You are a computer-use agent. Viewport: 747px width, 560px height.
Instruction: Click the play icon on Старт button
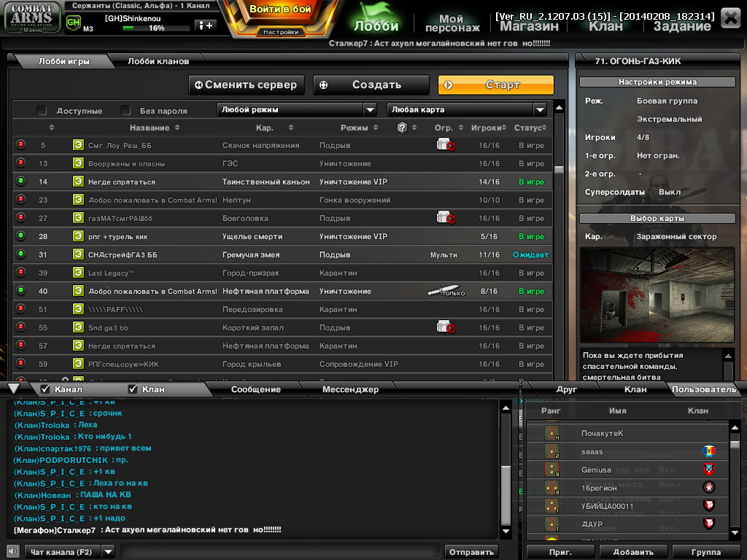click(x=448, y=85)
